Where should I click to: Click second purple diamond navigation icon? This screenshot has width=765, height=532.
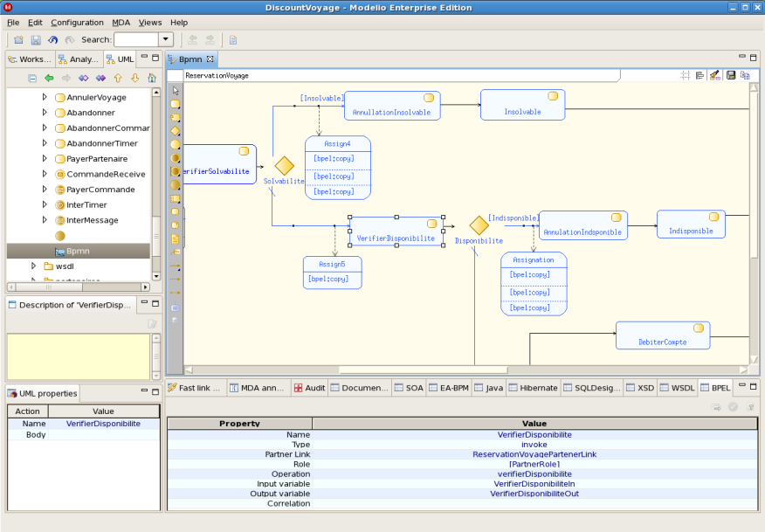[x=100, y=78]
